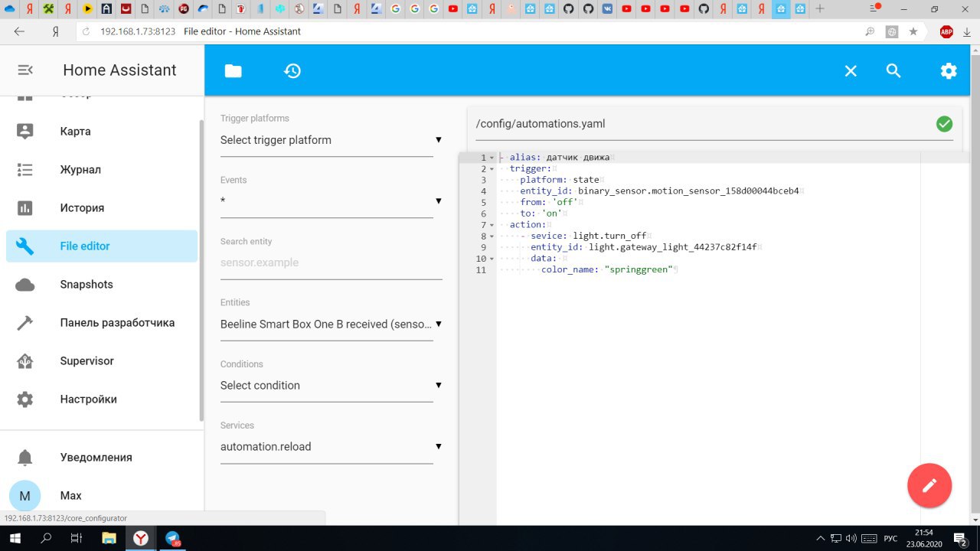Click light.turn_off text on line 8
980x551 pixels.
[x=610, y=236]
